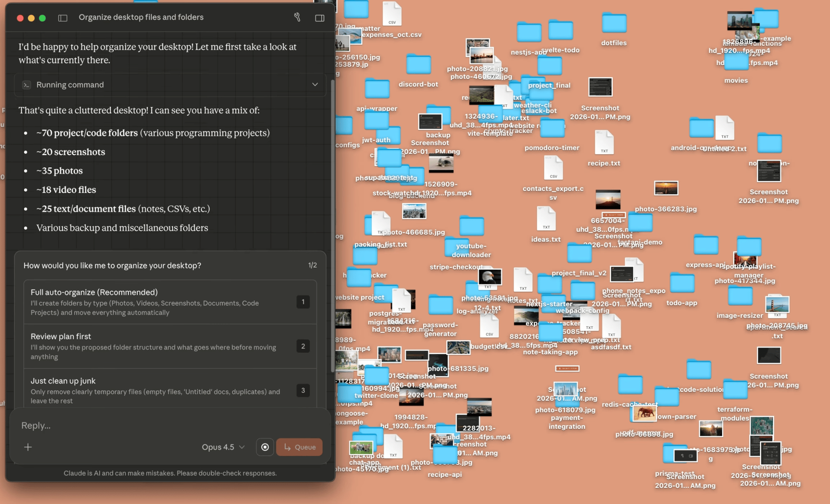Image resolution: width=830 pixels, height=504 pixels.
Task: Open the Opus 4.5 model dropdown
Action: click(222, 447)
